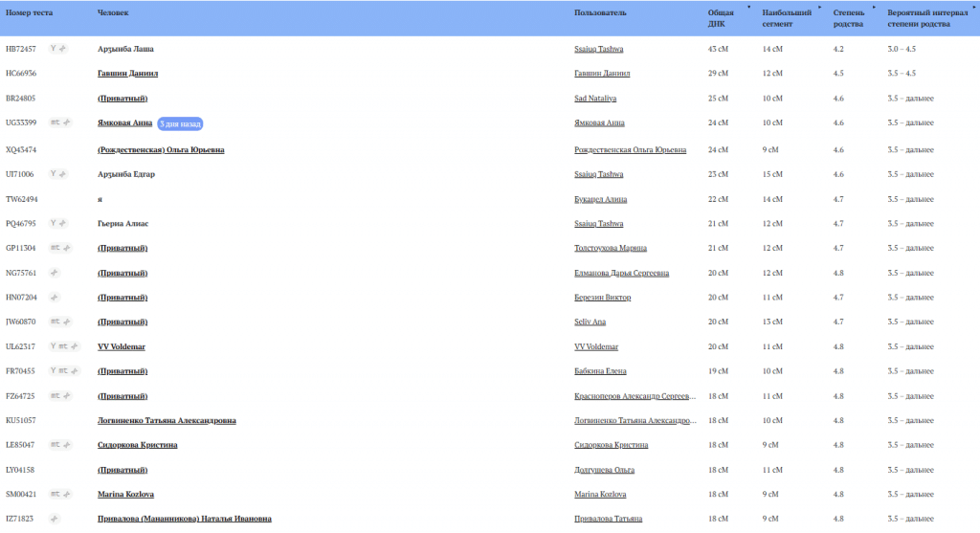Click the 'Пользователь' column header
Screen dimensions: 980x533
click(x=600, y=14)
